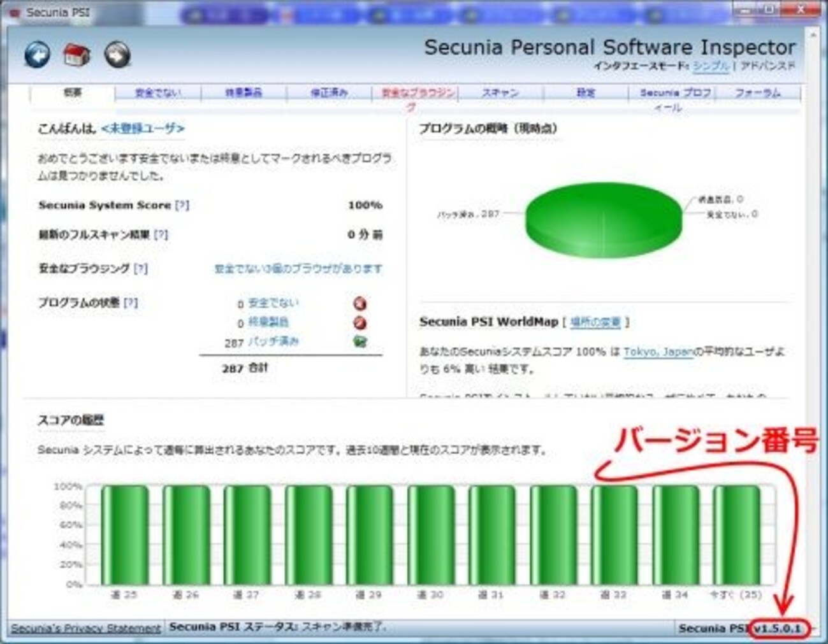Go forward with the grey arrow button

coord(117,55)
